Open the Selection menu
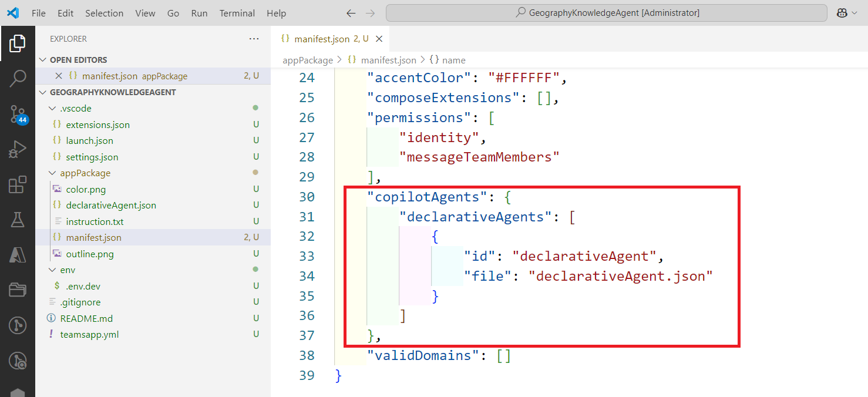 [104, 13]
